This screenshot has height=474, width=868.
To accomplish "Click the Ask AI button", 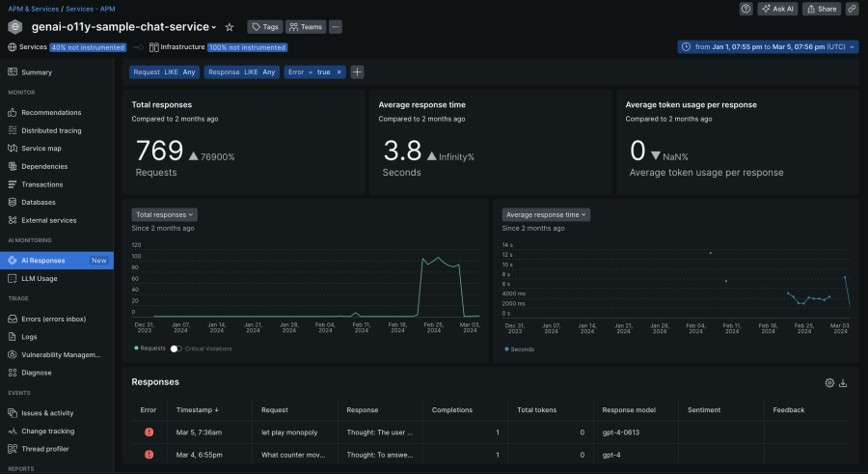I will (777, 9).
